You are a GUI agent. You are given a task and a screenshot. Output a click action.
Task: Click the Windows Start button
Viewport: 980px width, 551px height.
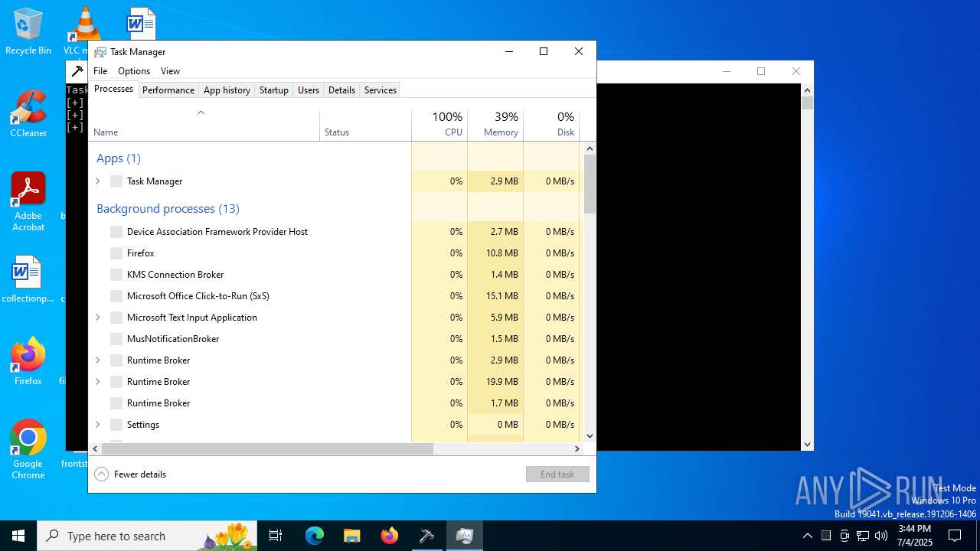[x=18, y=536]
